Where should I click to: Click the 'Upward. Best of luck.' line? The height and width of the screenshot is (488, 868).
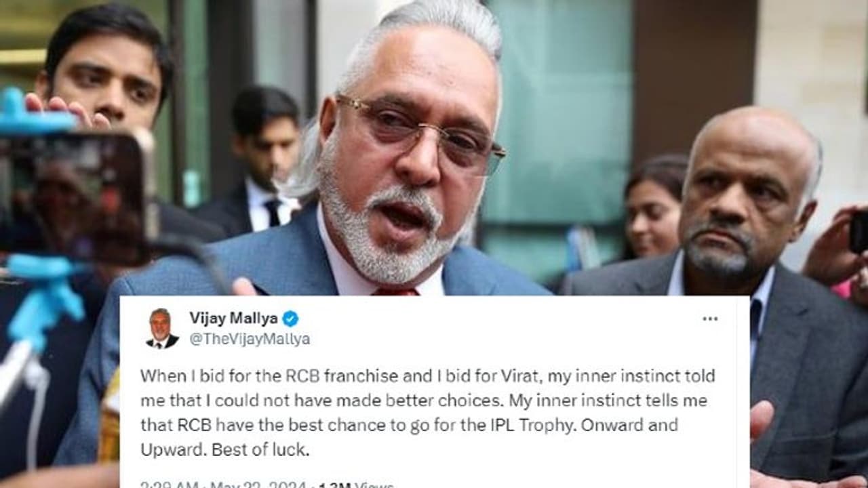[x=224, y=449]
